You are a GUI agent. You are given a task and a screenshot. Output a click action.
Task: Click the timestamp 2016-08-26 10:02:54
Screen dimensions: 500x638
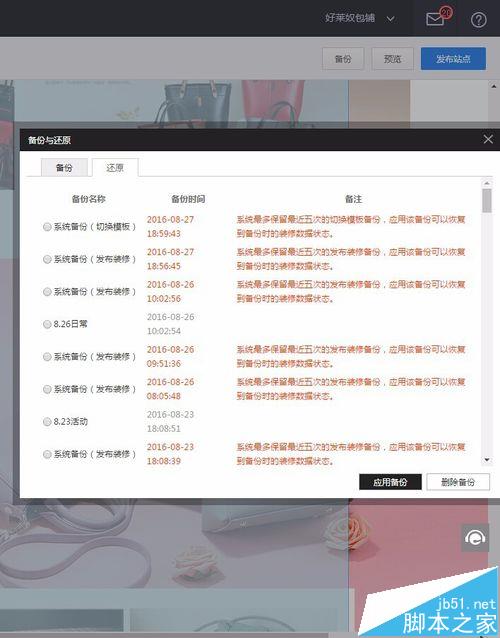click(170, 324)
